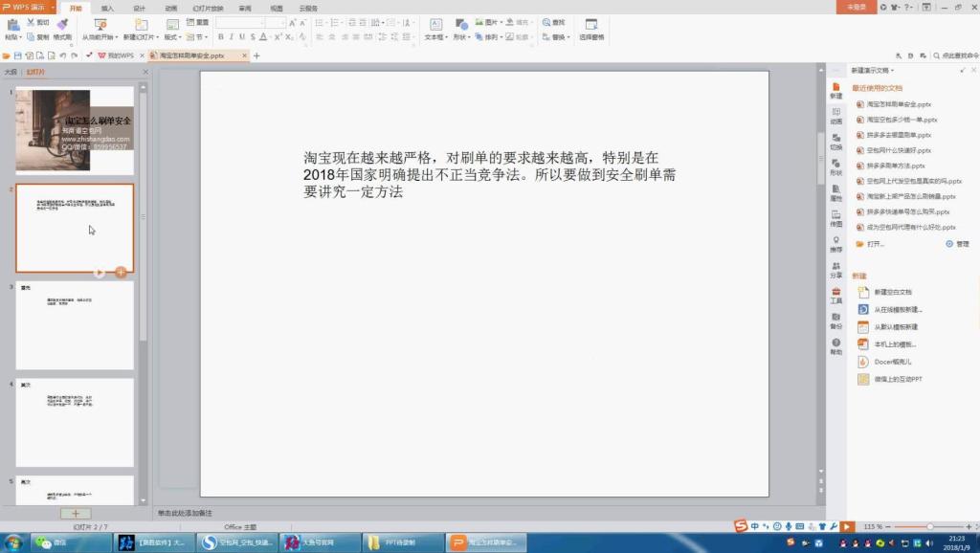Viewport: 980px width, 553px height.
Task: Open the 切换 transition side panel icon
Action: coord(835,142)
